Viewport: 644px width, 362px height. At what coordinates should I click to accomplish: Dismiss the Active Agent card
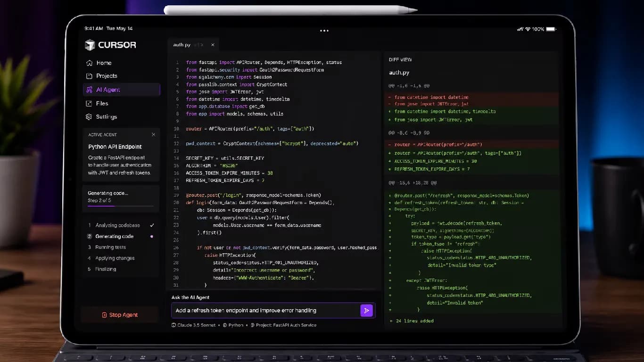[x=153, y=134]
